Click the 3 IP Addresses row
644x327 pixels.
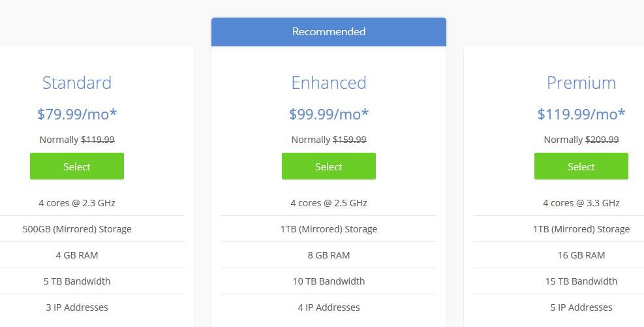click(77, 307)
